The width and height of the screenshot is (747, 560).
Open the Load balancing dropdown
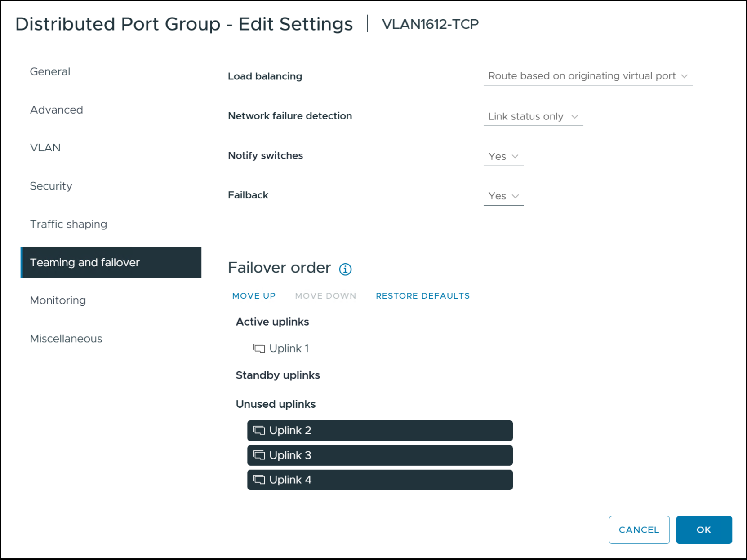(x=588, y=76)
